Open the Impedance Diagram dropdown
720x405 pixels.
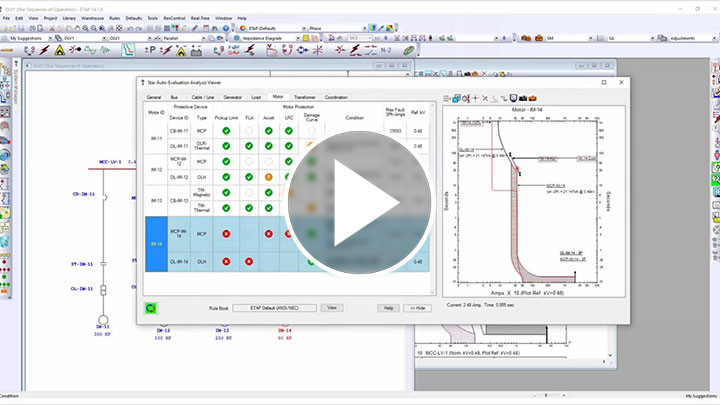coord(298,39)
